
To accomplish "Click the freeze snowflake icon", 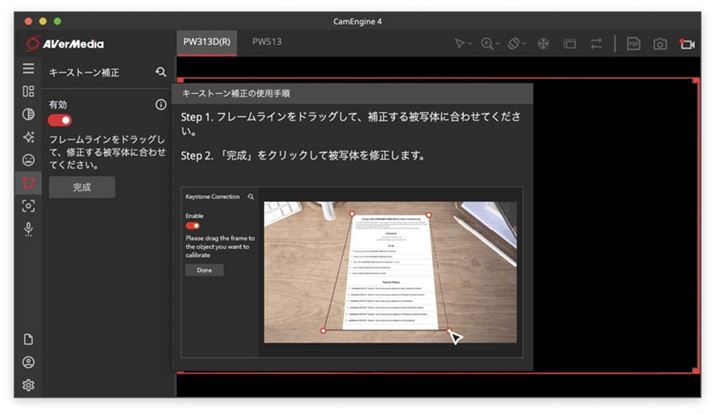I will pyautogui.click(x=543, y=44).
